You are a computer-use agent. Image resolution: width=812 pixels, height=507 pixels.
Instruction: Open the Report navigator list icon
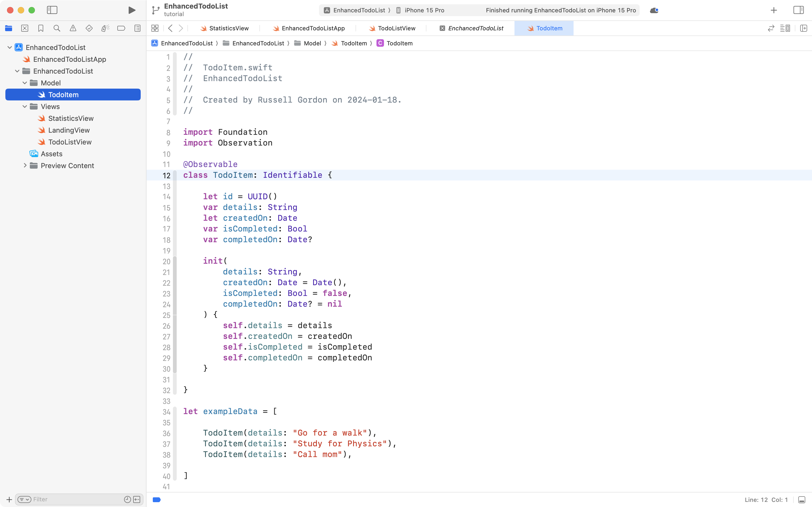137,28
